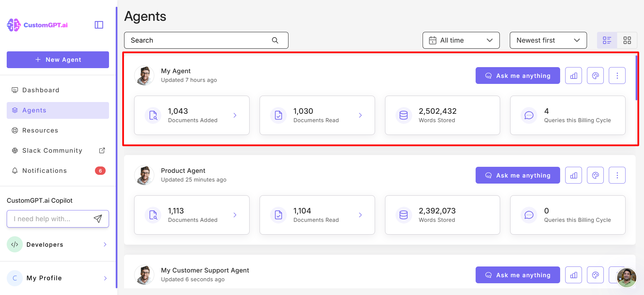Open analytics chart icon for My Agent
The image size is (644, 295).
pos(574,76)
